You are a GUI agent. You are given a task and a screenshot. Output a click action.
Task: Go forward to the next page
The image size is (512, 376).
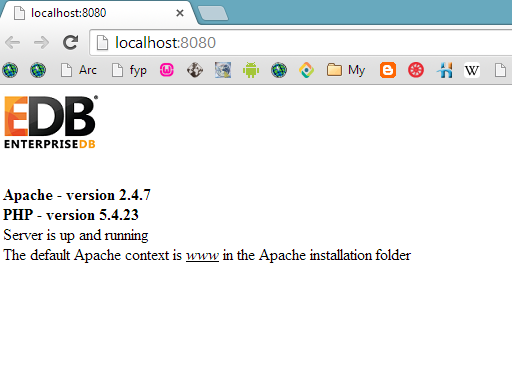(41, 42)
